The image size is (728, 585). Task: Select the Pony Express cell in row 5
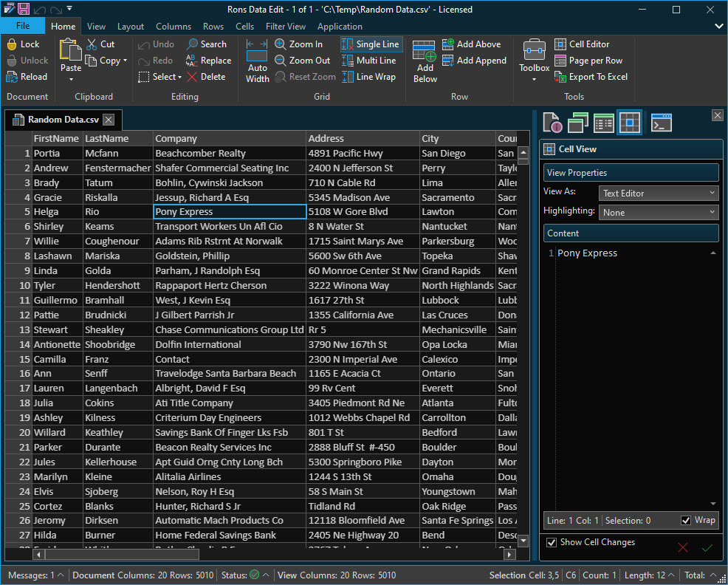(229, 212)
